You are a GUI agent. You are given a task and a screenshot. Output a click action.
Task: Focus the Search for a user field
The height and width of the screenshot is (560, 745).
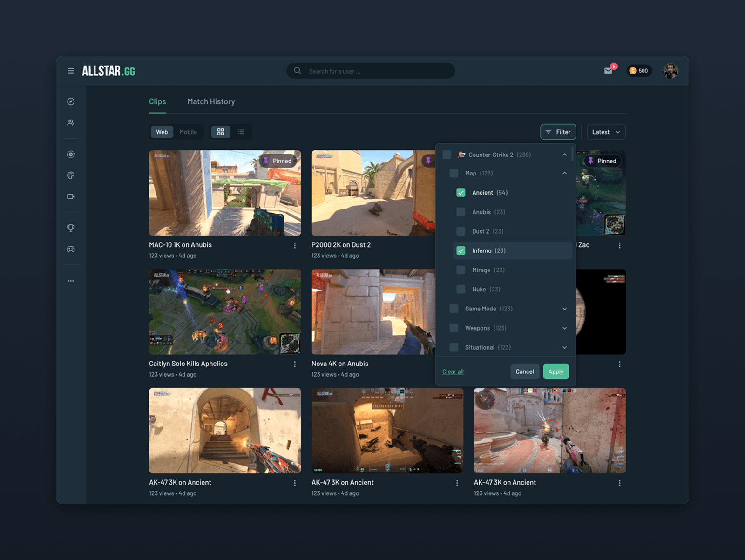click(371, 71)
